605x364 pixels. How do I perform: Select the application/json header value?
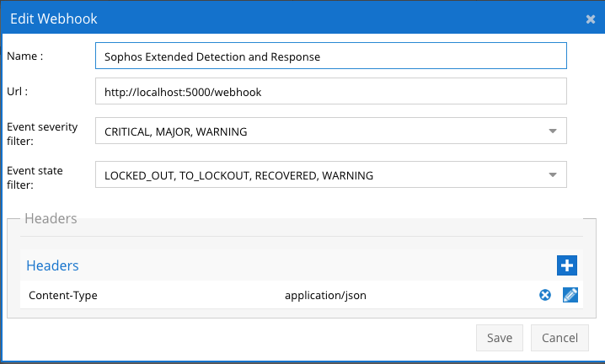pos(325,295)
